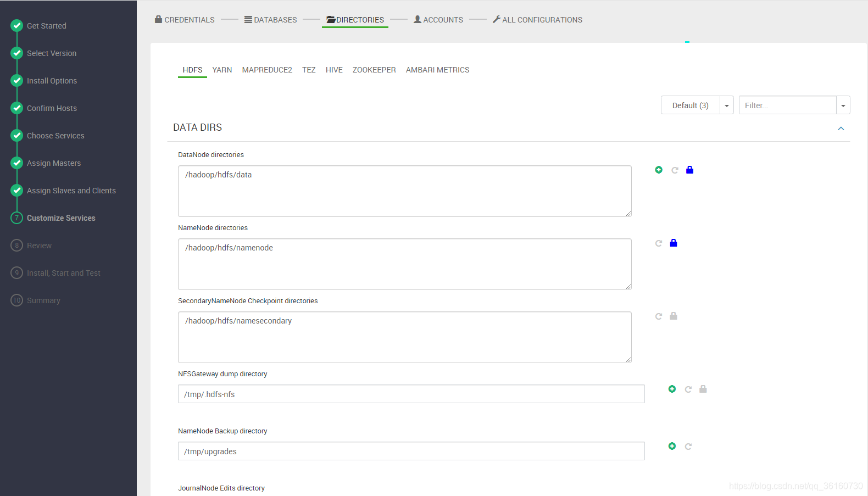The width and height of the screenshot is (868, 496).
Task: Click the Choose Services checkmark step icon
Action: [17, 135]
